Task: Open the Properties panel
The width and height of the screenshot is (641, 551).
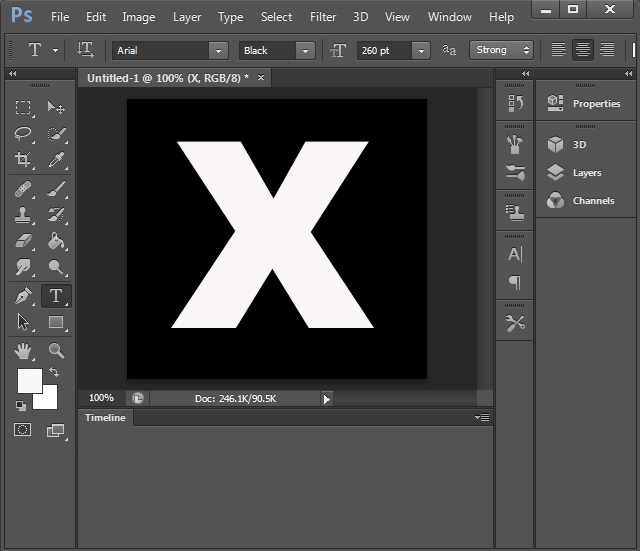Action: 584,103
